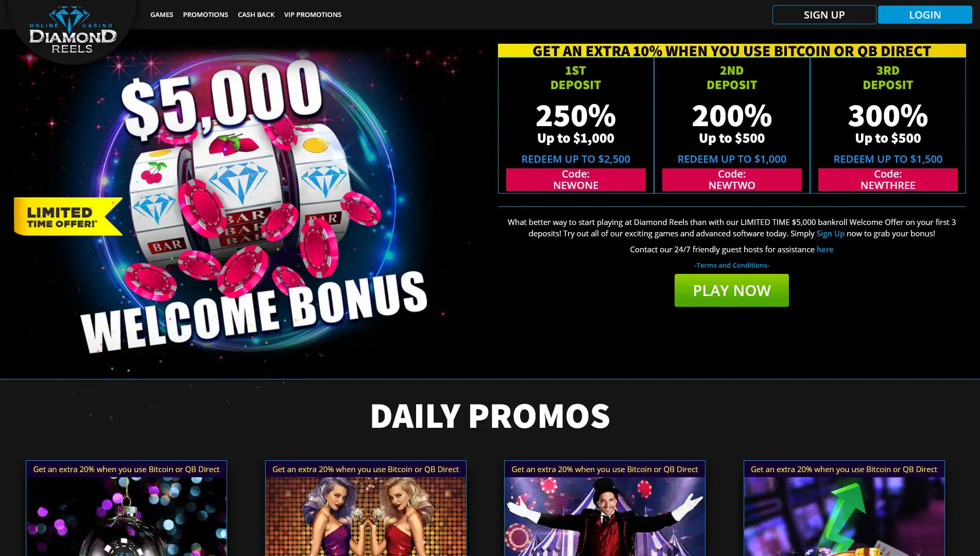980x556 pixels.
Task: Click the green Play Now button
Action: point(732,290)
